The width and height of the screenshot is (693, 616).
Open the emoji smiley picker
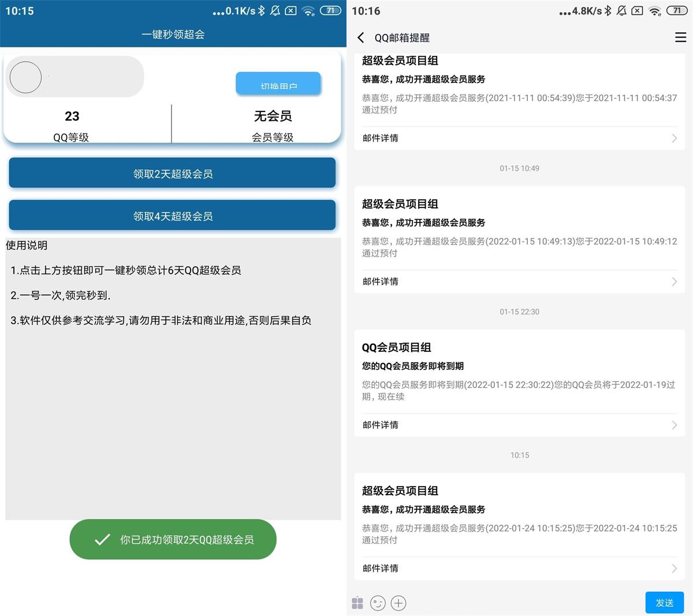coord(378,603)
